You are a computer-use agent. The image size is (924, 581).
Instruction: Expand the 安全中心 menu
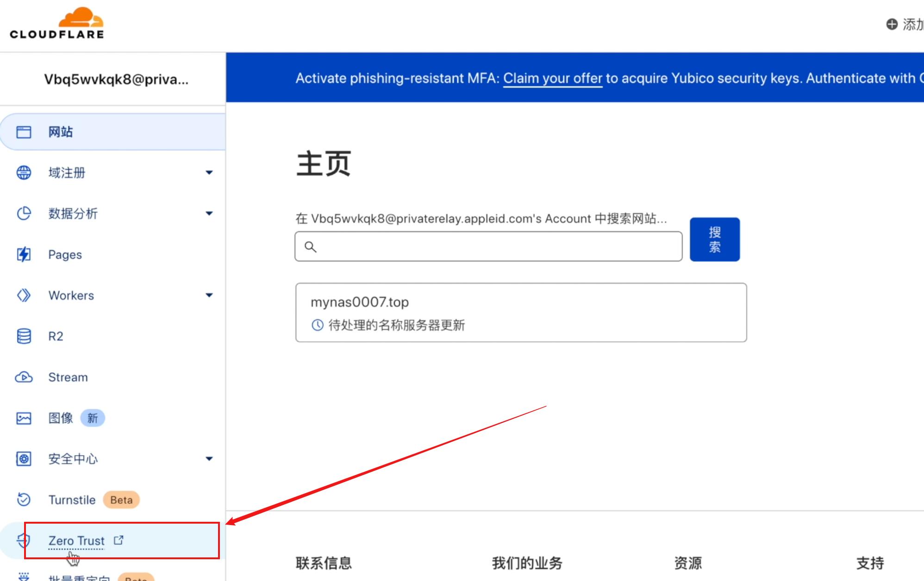209,458
